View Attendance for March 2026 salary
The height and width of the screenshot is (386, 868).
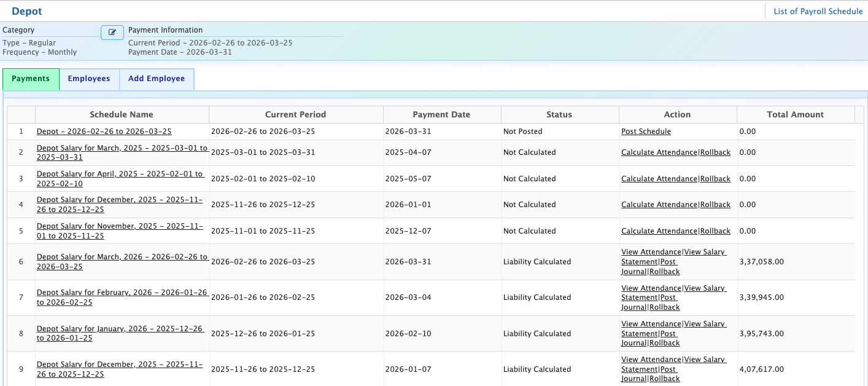(651, 252)
